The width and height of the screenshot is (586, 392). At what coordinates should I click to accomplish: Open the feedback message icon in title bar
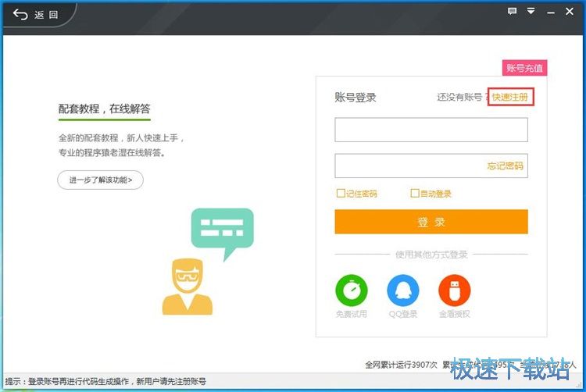[x=512, y=11]
